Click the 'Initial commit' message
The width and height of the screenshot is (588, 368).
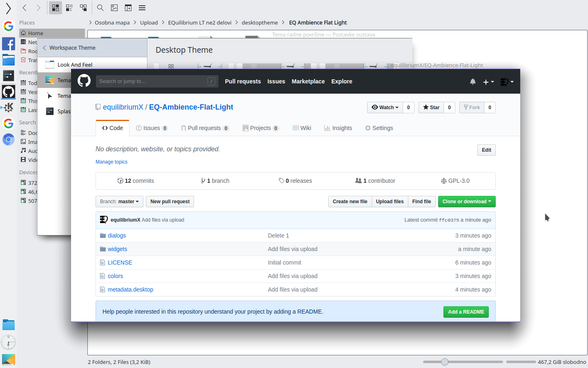point(285,263)
